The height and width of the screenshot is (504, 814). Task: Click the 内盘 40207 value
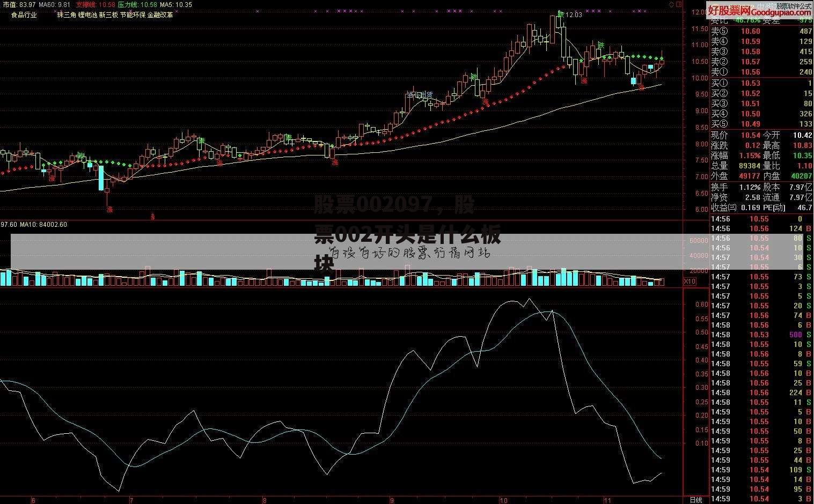[x=802, y=176]
